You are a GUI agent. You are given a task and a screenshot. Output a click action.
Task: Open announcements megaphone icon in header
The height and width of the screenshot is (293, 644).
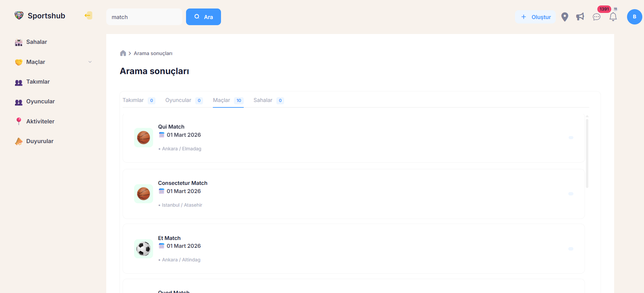click(580, 17)
